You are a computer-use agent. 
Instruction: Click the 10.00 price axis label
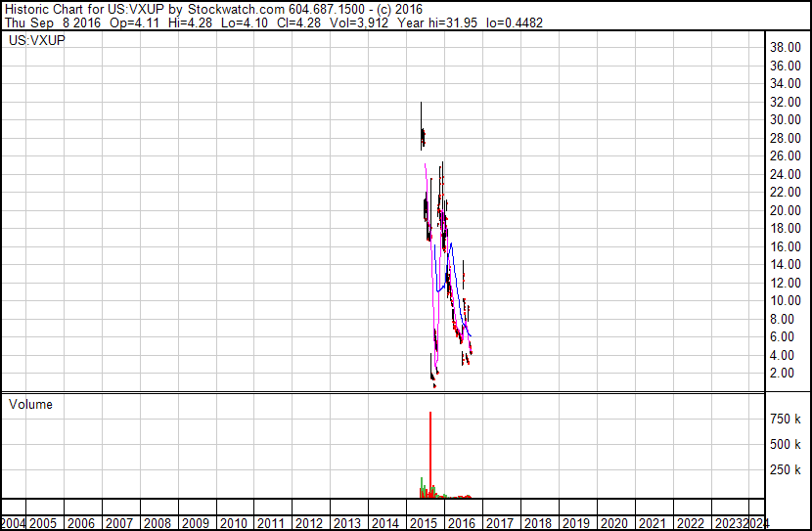[786, 301]
